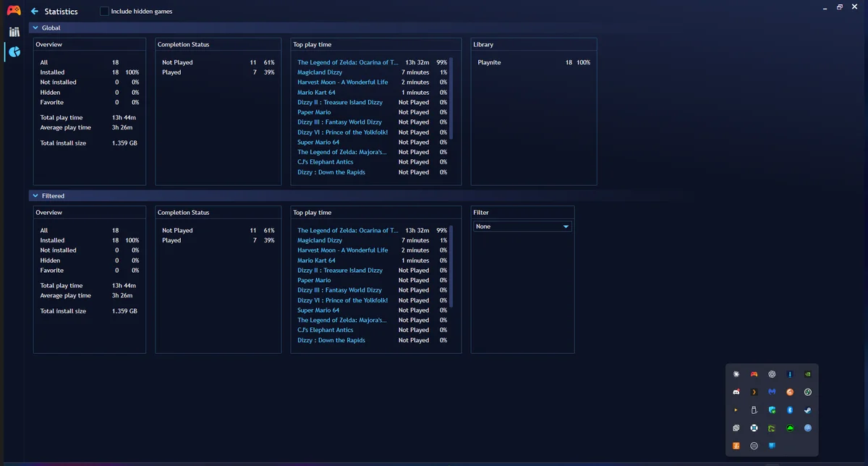This screenshot has height=466, width=868.
Task: Click the Safely Remove Hardware USB tray icon
Action: tap(754, 410)
